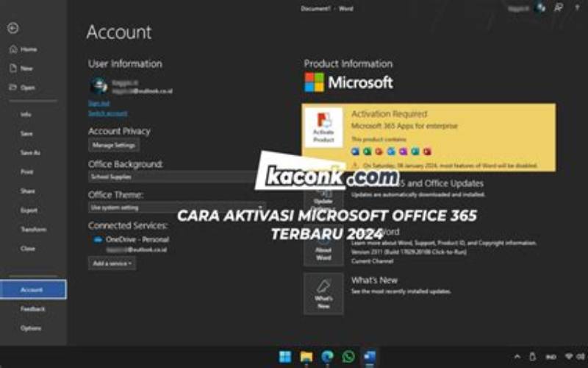Choose Save in the sidebar
The width and height of the screenshot is (588, 368).
pos(26,134)
